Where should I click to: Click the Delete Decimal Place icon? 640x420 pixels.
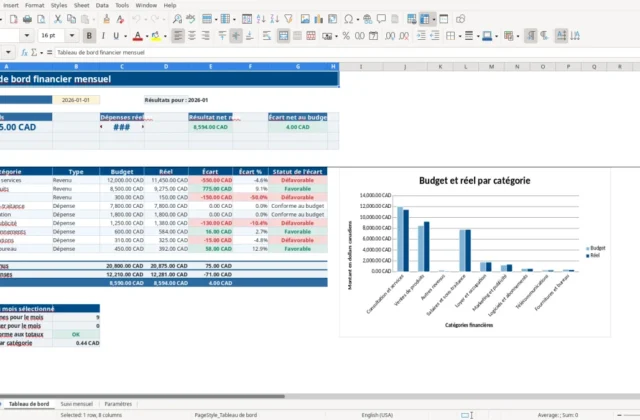[404, 36]
